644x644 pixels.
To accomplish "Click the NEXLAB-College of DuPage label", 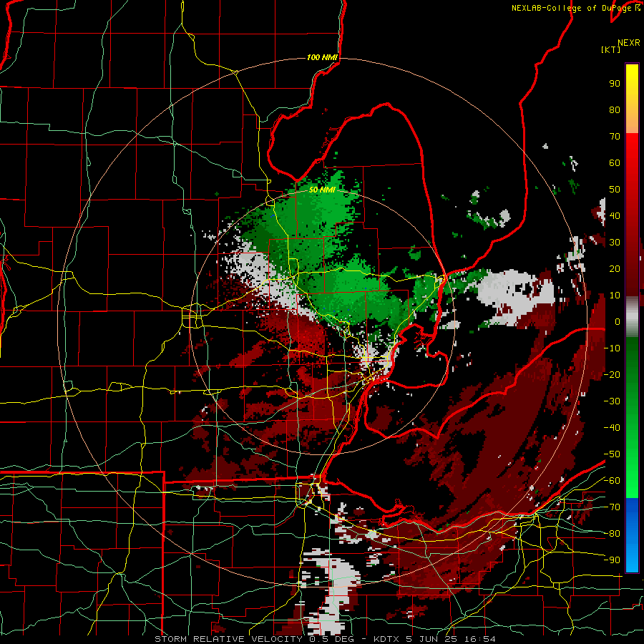I will pyautogui.click(x=571, y=8).
